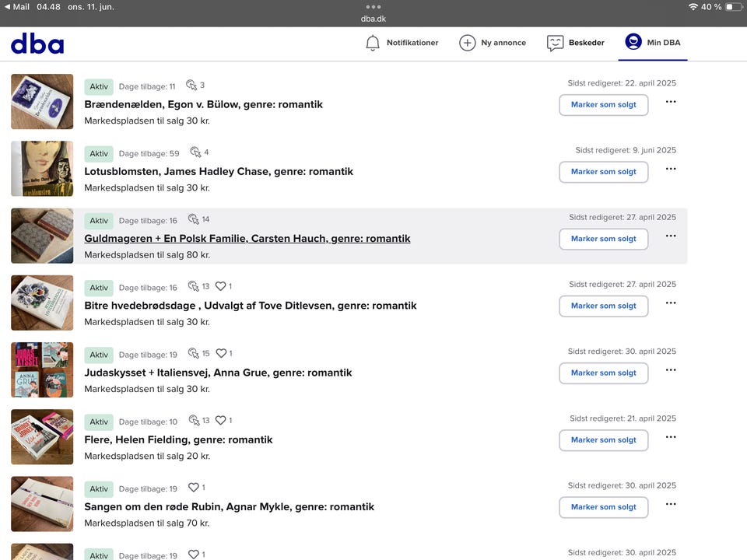
Task: Click Helen Fielding books thumbnail
Action: coord(42,437)
